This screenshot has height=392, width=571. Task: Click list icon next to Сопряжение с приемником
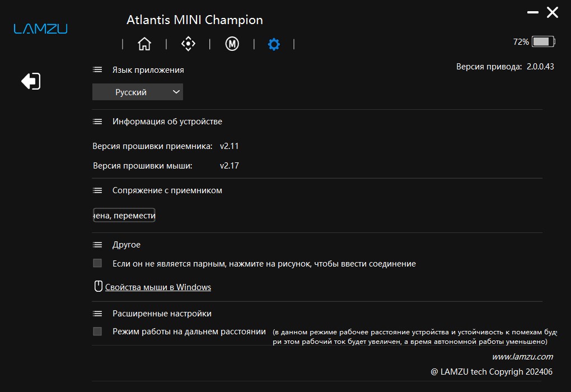click(97, 190)
